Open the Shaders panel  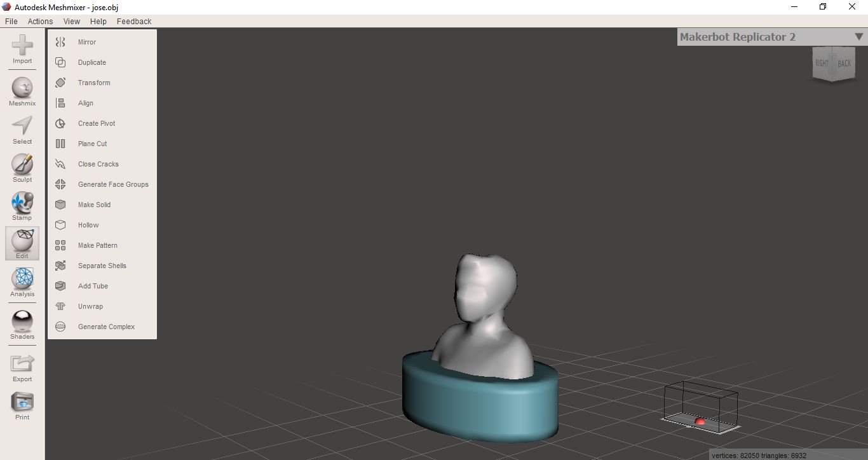click(x=22, y=325)
